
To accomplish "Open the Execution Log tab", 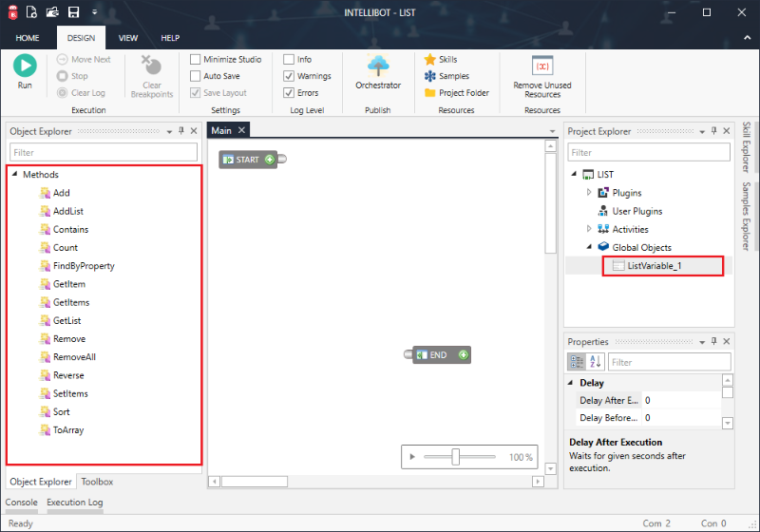I will click(x=75, y=503).
